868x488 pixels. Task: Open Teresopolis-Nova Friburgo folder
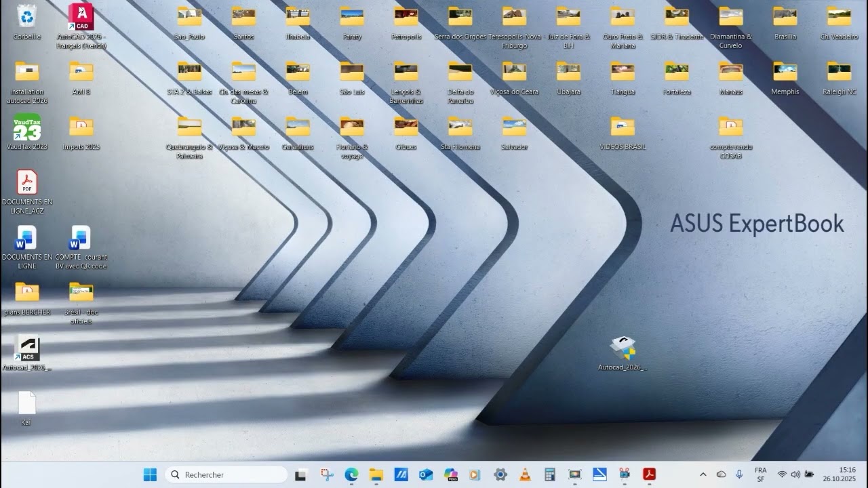point(515,26)
